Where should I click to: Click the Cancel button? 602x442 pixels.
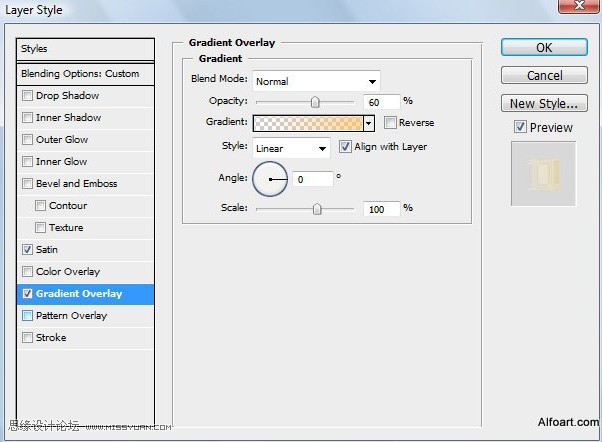point(544,75)
